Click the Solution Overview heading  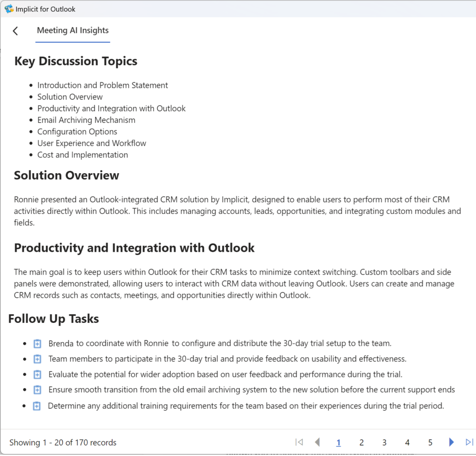coord(66,175)
